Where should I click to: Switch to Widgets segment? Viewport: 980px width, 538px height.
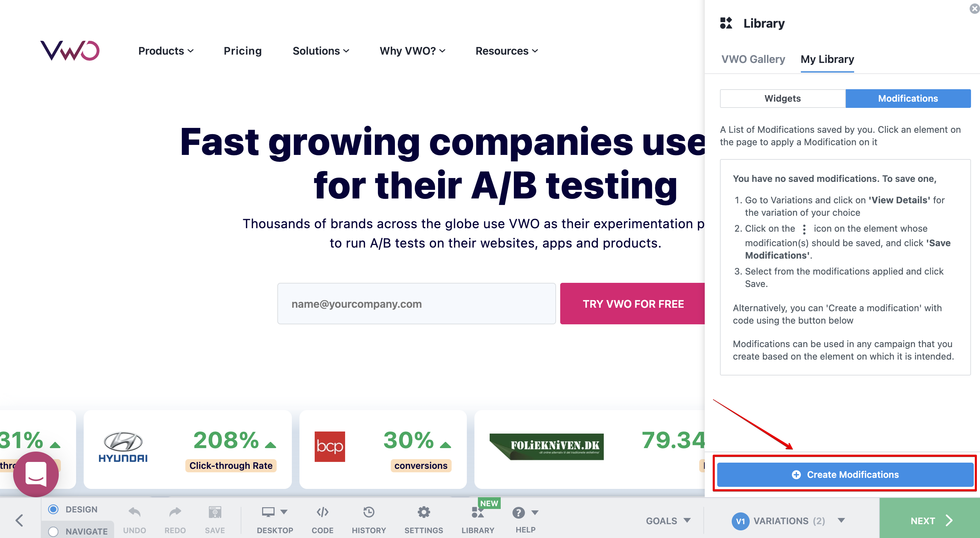[x=783, y=98]
